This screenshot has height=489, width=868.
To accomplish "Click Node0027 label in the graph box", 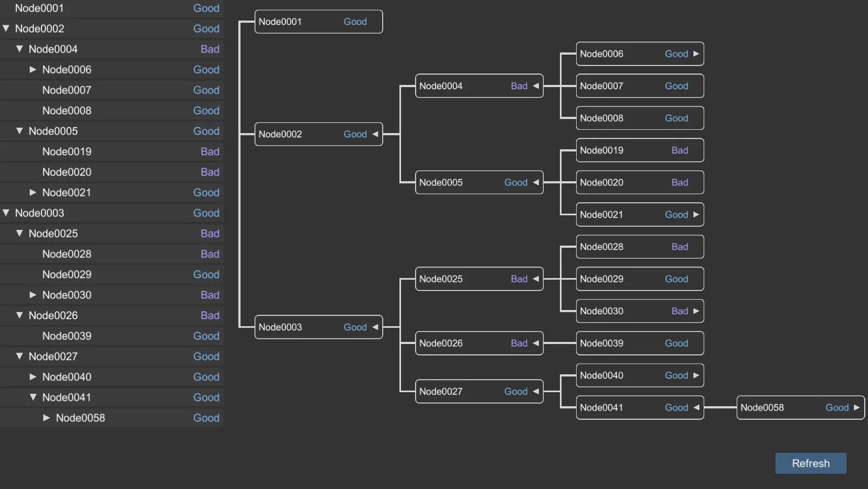I will pyautogui.click(x=441, y=392).
